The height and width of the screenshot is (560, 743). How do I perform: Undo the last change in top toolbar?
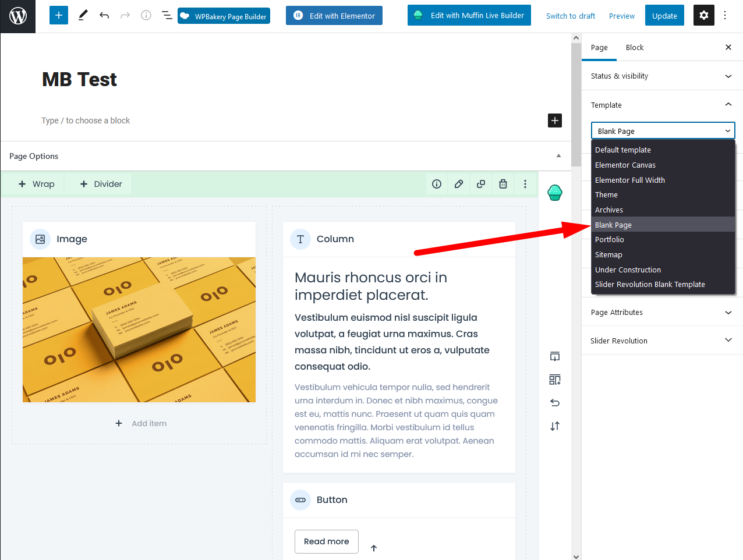point(104,15)
